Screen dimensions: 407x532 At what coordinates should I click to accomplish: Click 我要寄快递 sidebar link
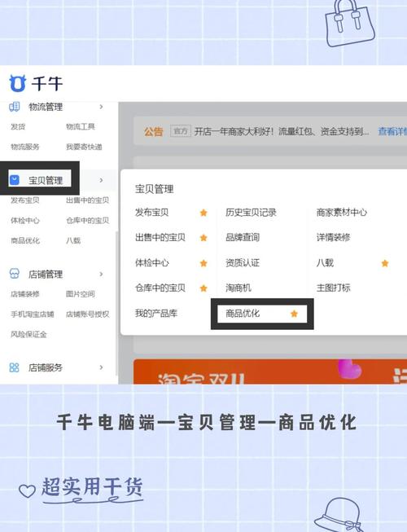tap(84, 147)
